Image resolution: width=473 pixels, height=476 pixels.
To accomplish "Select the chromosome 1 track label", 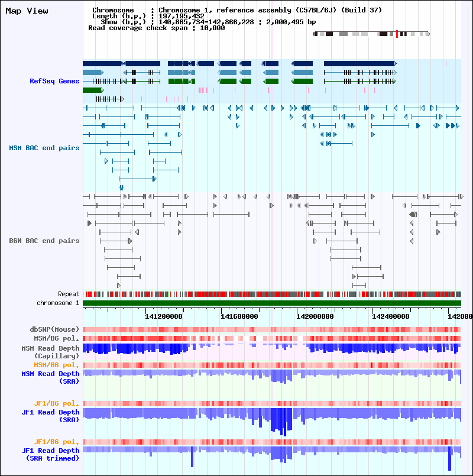I will [58, 303].
